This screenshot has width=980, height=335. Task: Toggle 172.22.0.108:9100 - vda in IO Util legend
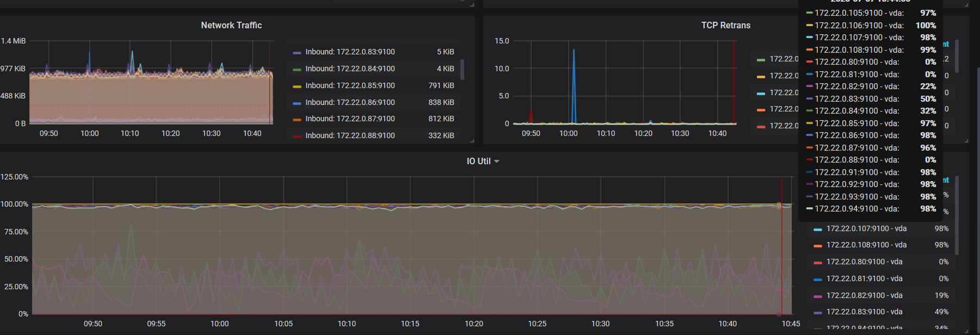point(866,245)
